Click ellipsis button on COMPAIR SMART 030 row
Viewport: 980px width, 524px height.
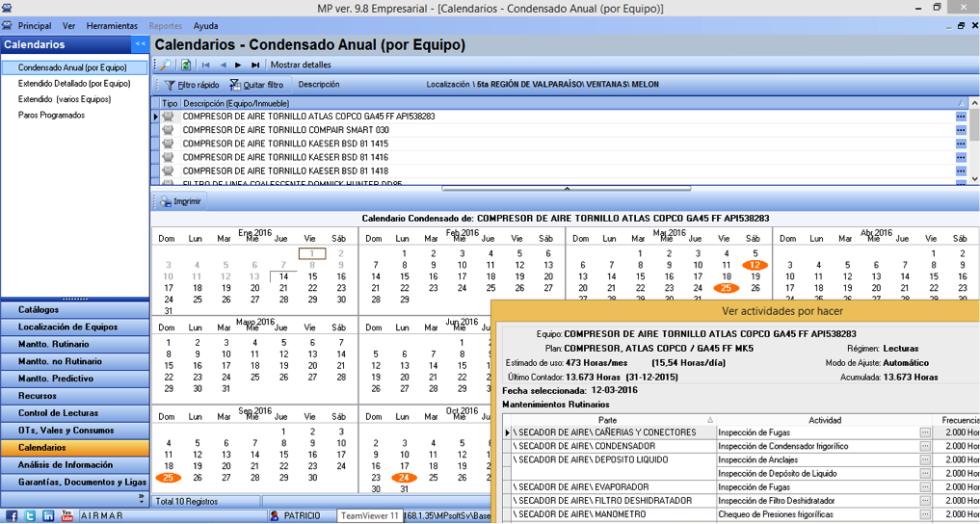(x=961, y=130)
